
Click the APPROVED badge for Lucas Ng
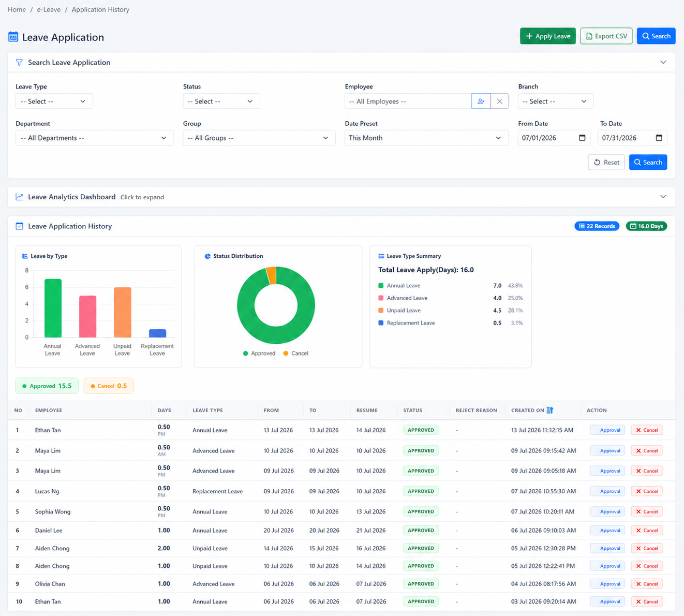421,491
